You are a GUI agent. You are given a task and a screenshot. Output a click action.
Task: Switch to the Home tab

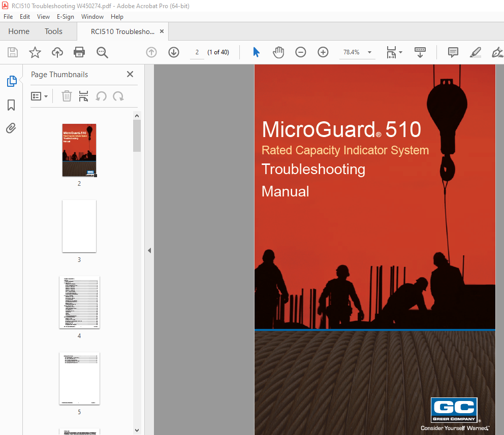pos(19,31)
